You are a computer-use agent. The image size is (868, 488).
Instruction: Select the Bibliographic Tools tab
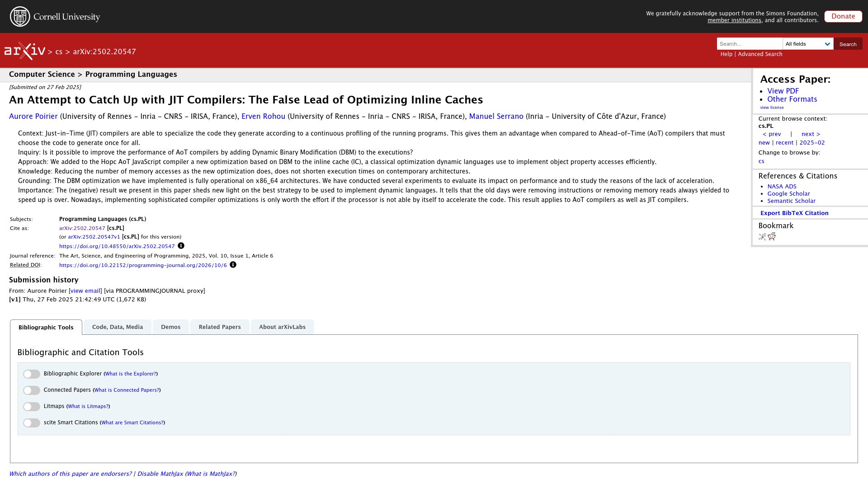(x=46, y=327)
